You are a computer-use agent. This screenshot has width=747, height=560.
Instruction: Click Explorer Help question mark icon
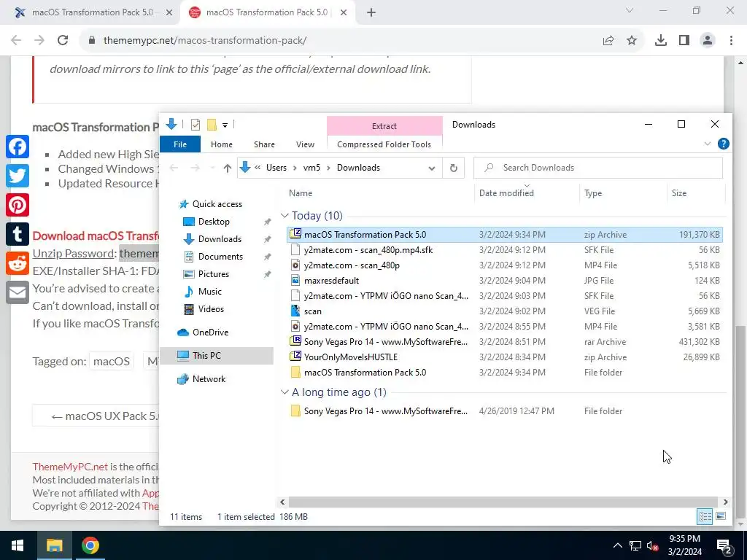723,144
